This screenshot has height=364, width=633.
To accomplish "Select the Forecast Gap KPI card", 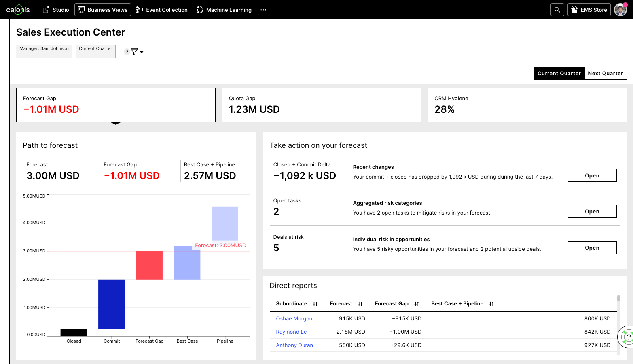I will 116,105.
